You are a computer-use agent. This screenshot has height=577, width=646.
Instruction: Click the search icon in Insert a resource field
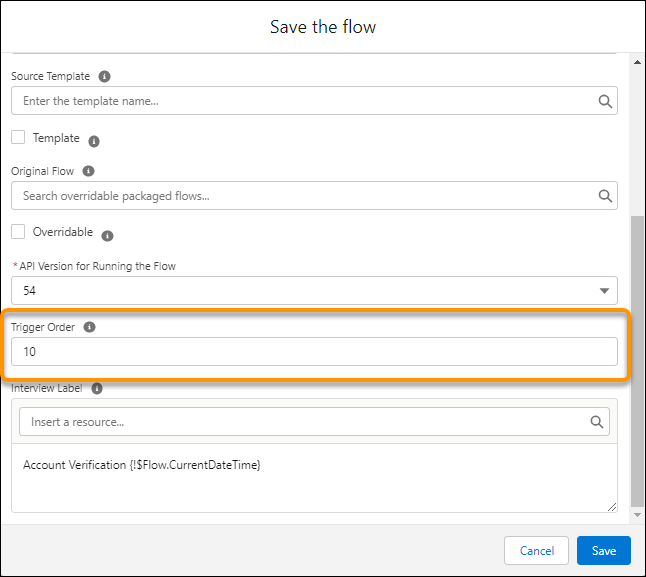pos(596,422)
